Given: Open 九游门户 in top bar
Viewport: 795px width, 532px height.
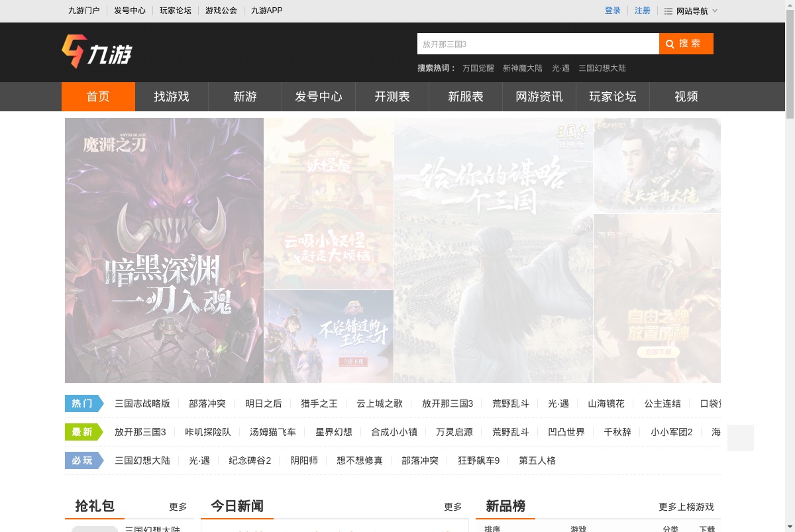Looking at the screenshot, I should [x=84, y=11].
